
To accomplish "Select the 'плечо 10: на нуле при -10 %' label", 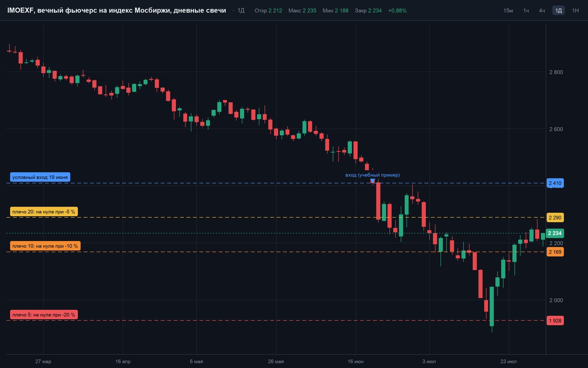I will click(x=45, y=246).
